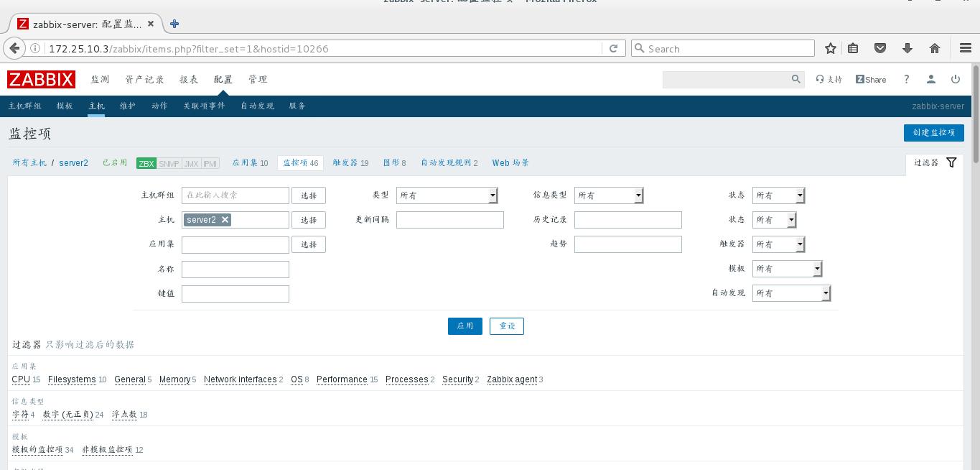Click the 名称 input field

(x=235, y=269)
